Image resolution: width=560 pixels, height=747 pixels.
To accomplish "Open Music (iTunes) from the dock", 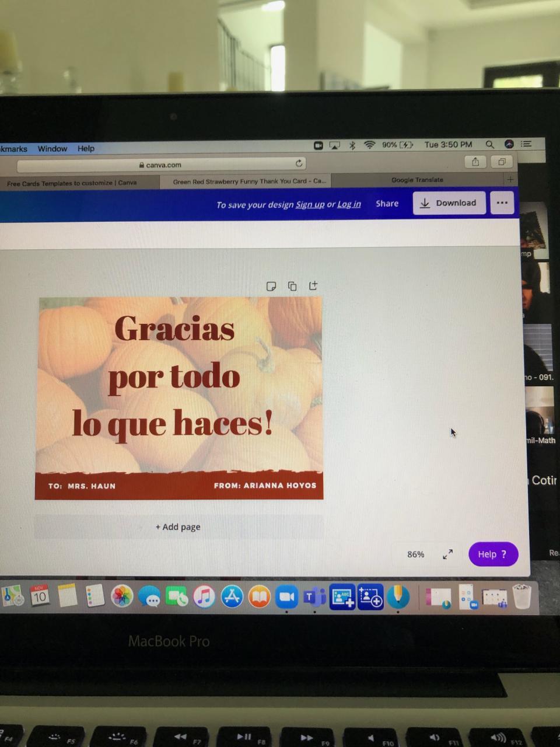I will click(x=204, y=596).
